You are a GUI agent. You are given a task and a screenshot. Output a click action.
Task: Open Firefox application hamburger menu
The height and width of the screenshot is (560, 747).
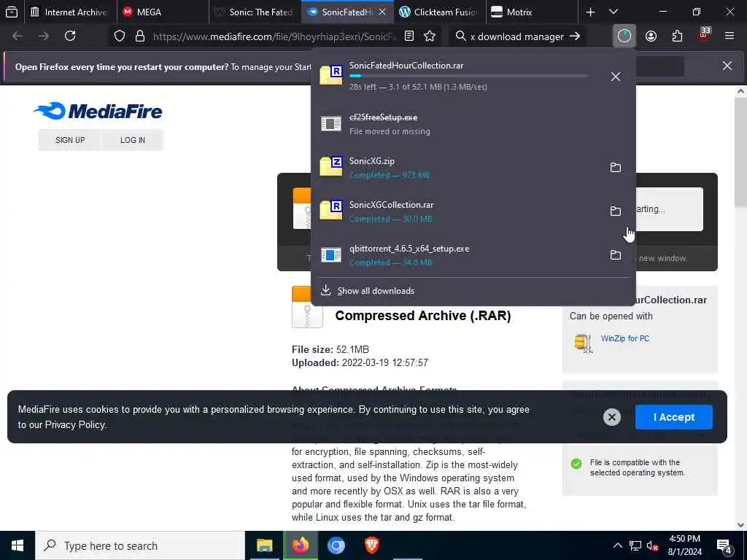[729, 36]
